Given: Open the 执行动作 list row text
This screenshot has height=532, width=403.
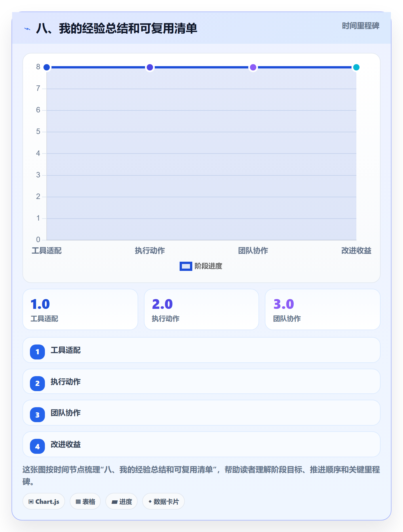Looking at the screenshot, I should pos(66,382).
